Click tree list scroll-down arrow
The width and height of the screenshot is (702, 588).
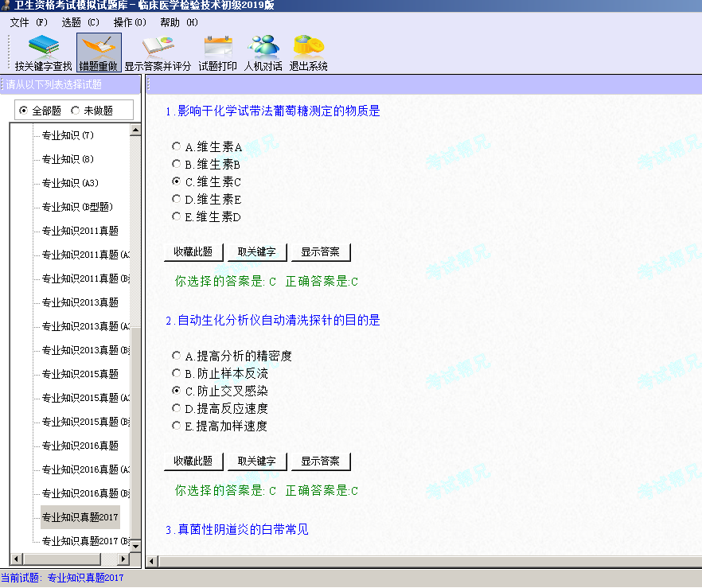coord(135,546)
